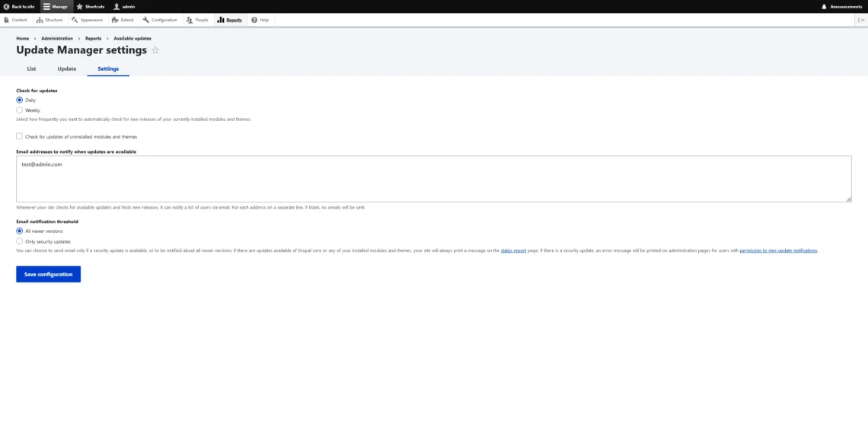Click Save configuration
868x440 pixels.
(x=48, y=274)
